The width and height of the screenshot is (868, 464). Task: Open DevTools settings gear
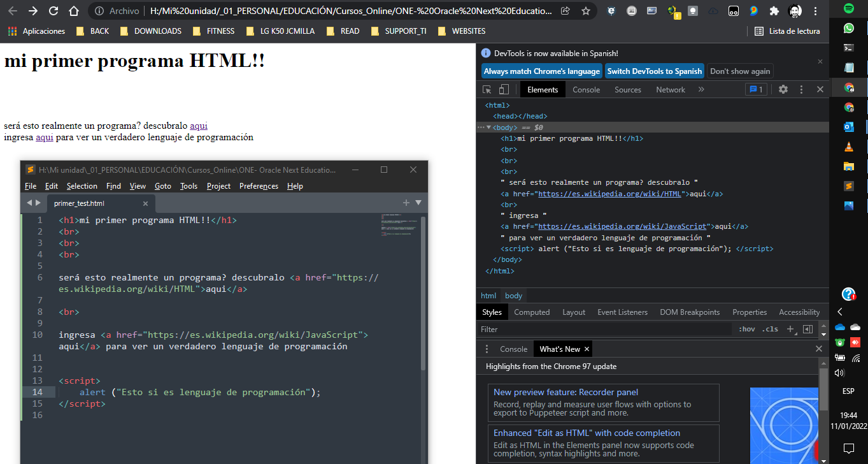click(x=783, y=90)
